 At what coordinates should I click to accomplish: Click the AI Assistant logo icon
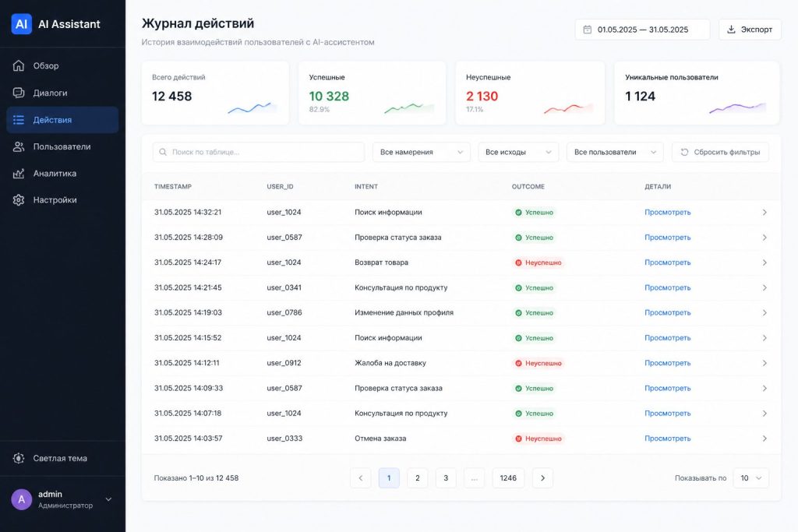click(21, 24)
